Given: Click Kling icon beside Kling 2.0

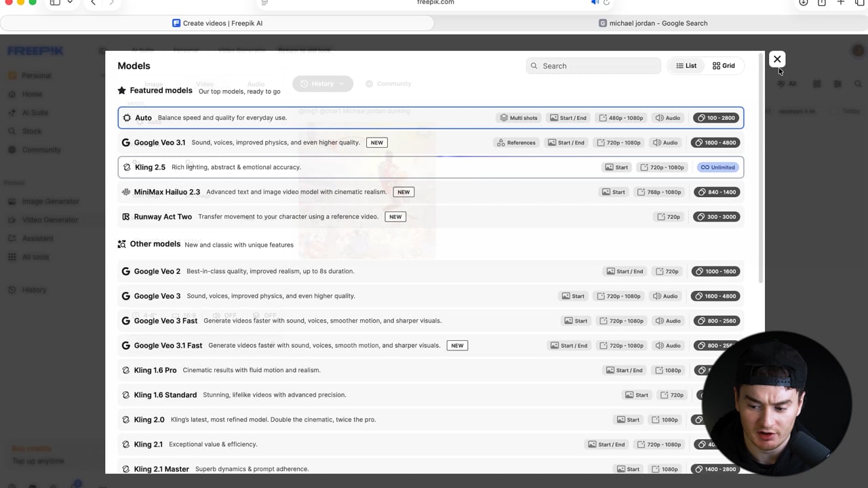Looking at the screenshot, I should coord(125,420).
